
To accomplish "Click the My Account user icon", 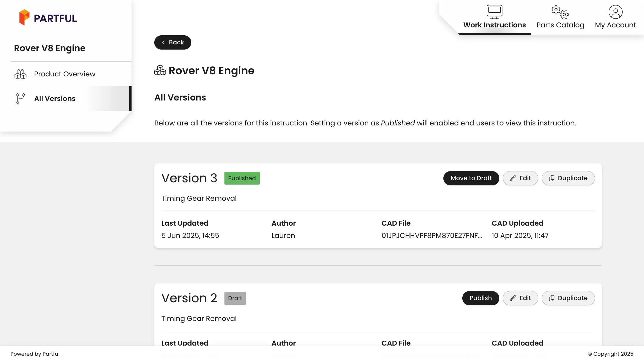I will click(x=615, y=12).
